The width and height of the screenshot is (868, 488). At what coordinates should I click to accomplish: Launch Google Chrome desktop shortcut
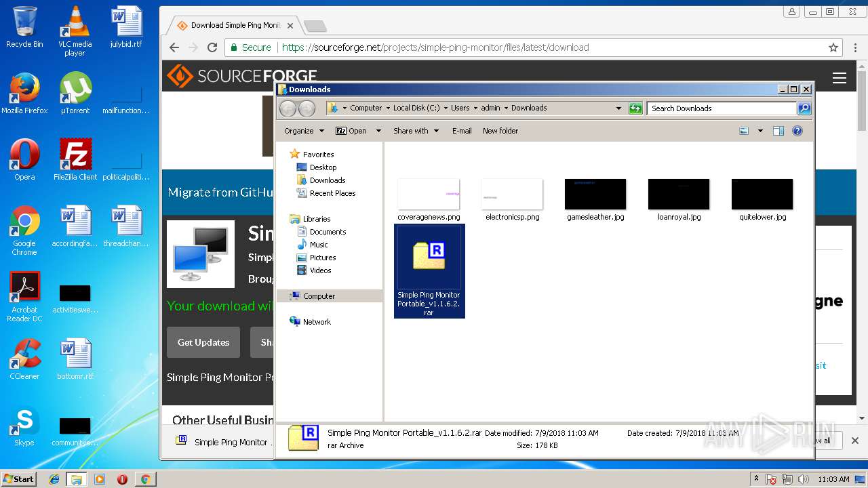tap(24, 230)
